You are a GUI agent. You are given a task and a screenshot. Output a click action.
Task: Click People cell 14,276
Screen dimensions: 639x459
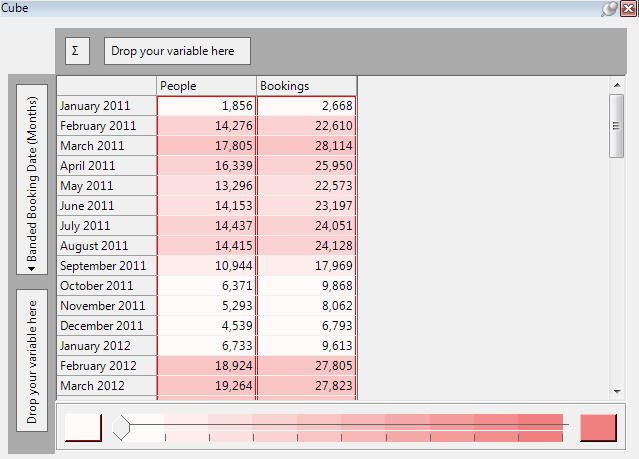pos(206,126)
